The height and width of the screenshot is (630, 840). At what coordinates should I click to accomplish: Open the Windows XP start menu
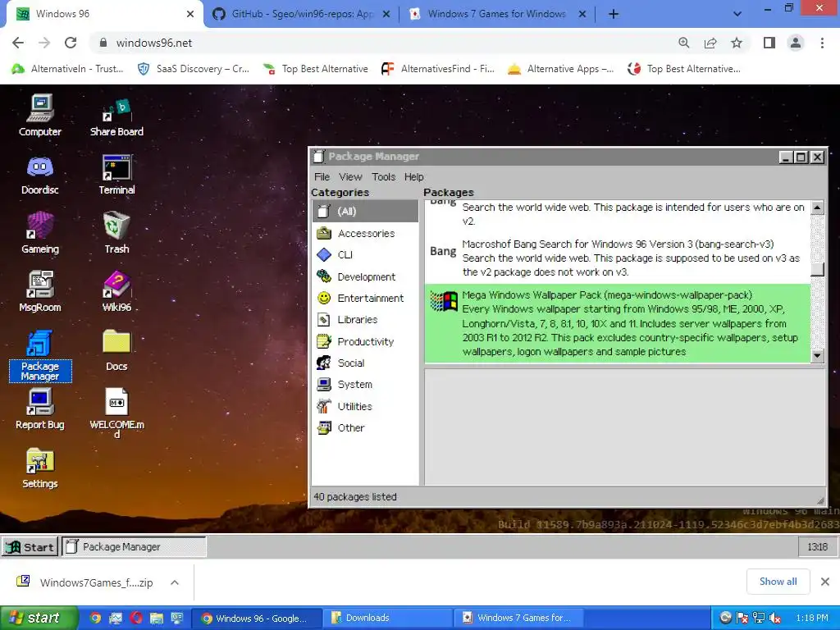[x=39, y=619]
